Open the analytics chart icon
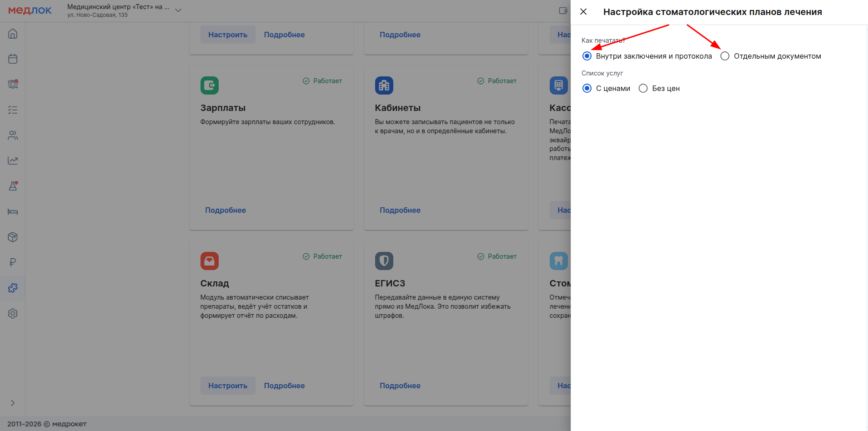868x431 pixels. (13, 161)
